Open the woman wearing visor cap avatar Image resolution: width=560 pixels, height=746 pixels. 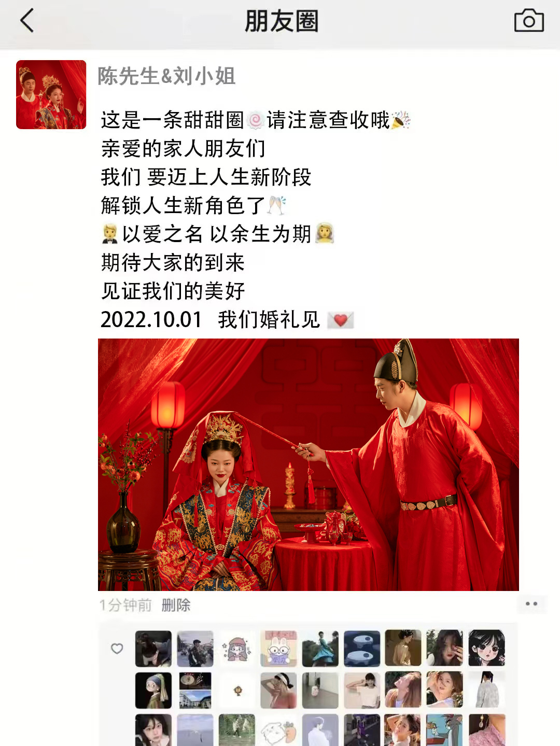click(278, 690)
